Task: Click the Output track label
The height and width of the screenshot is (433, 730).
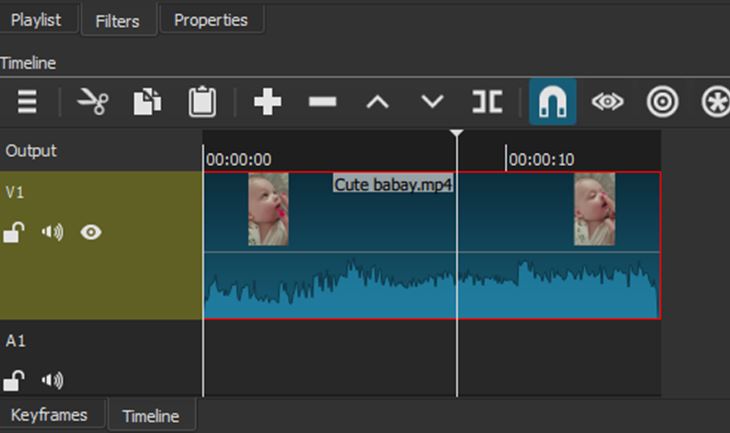Action: [x=31, y=151]
